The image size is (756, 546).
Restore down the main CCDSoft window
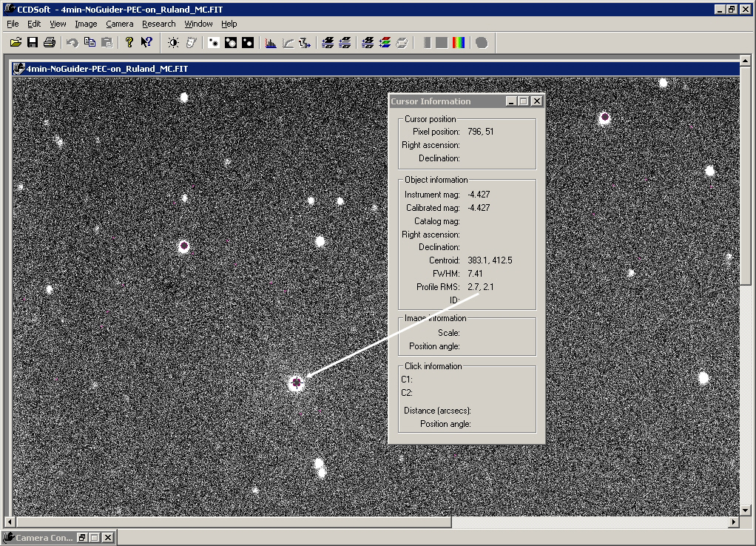[x=732, y=9]
